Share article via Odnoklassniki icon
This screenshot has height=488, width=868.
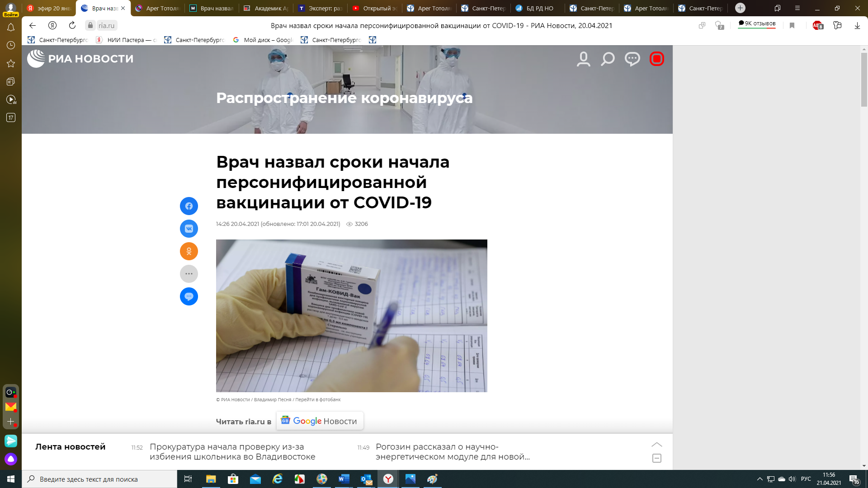(x=189, y=251)
